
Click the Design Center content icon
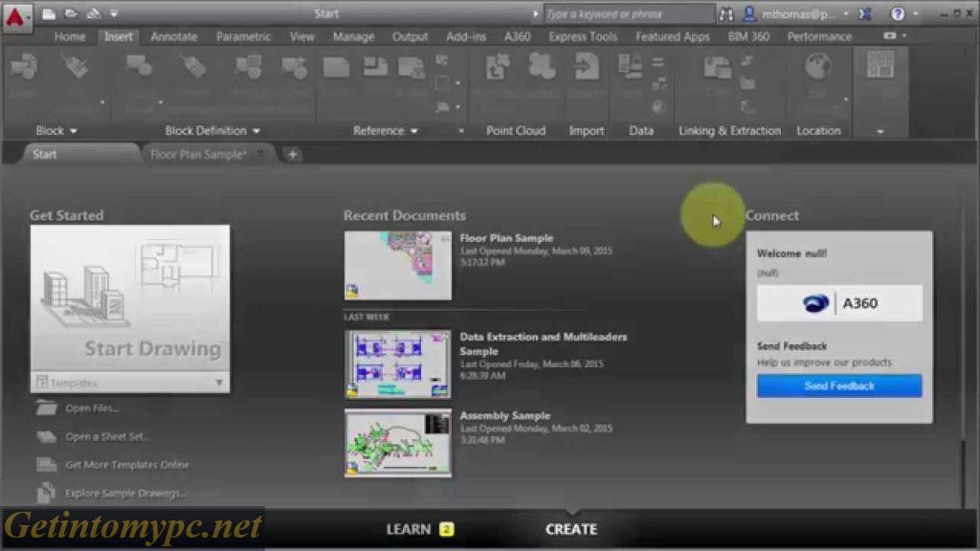pyautogui.click(x=880, y=65)
